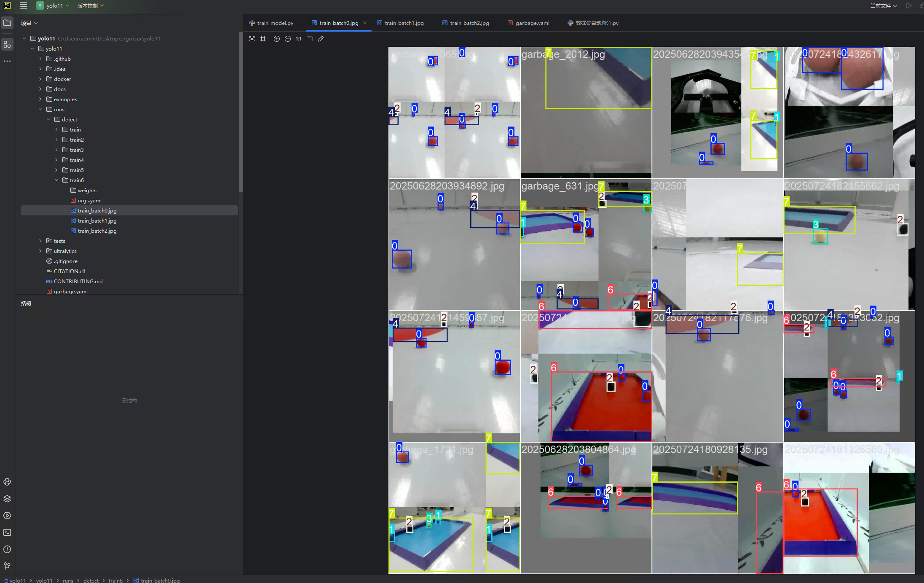Open the 版本控制 menu
The image size is (924, 583).
90,5
